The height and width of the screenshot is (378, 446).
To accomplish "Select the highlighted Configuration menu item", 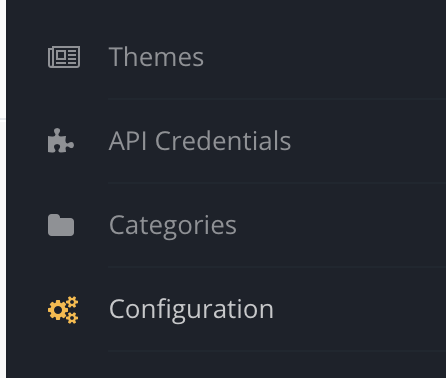I will [226, 309].
